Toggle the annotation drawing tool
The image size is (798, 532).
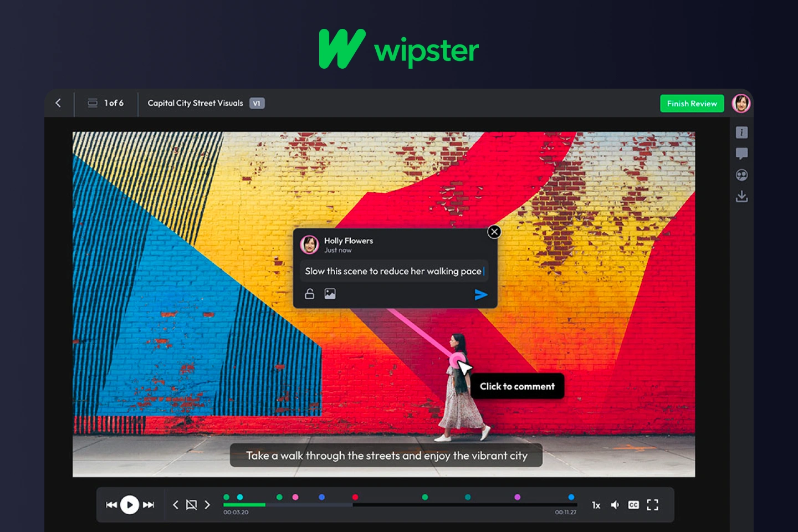[x=191, y=505]
